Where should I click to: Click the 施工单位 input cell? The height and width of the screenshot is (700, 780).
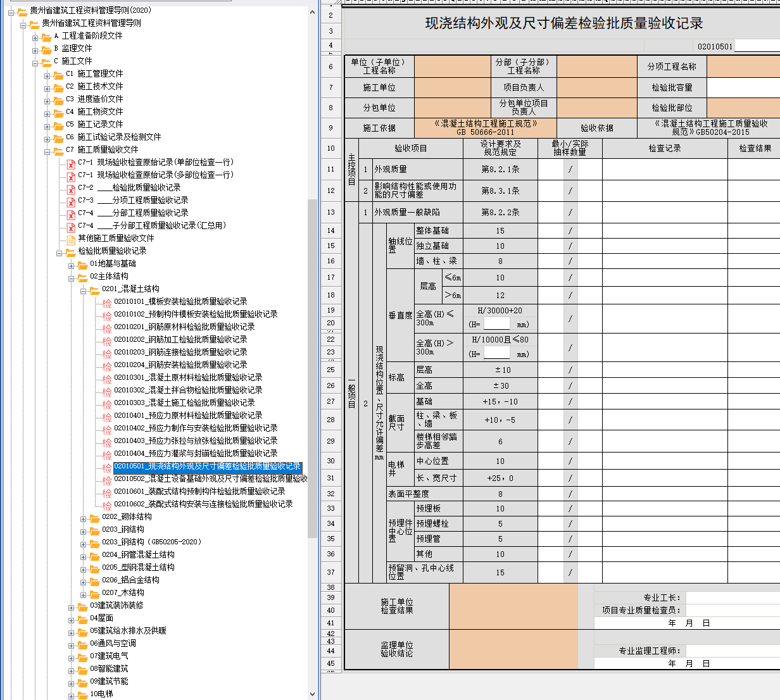452,87
